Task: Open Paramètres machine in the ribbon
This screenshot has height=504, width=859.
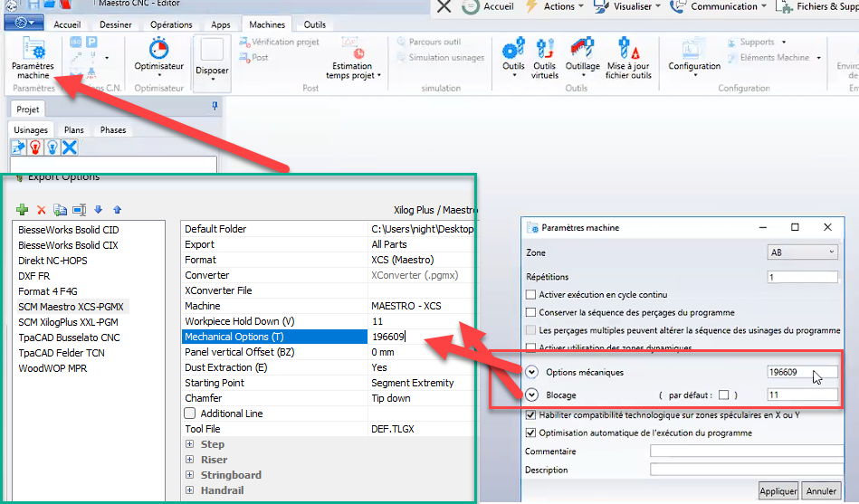Action: click(x=33, y=59)
